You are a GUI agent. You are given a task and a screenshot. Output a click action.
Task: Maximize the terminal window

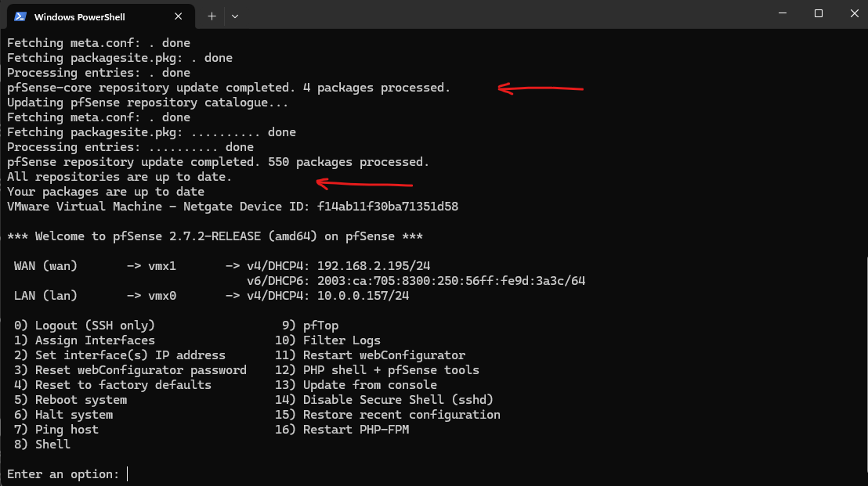point(819,13)
